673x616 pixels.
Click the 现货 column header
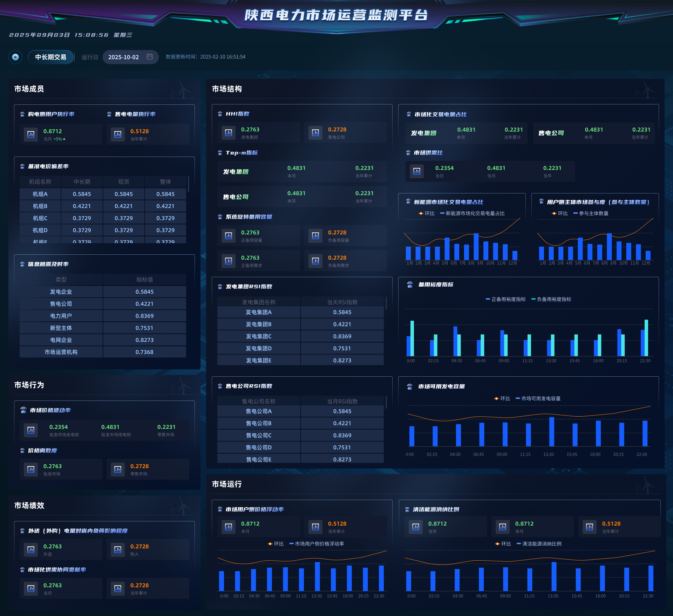coord(124,182)
